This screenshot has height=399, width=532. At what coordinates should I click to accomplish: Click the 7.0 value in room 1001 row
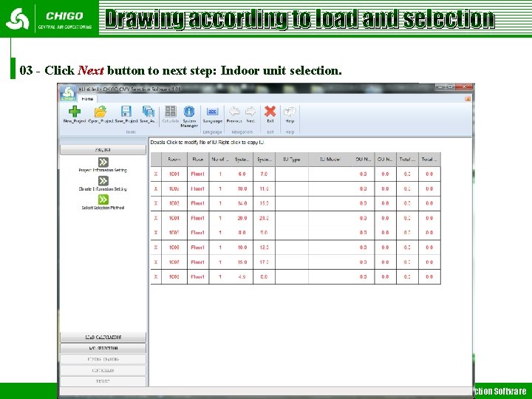tap(264, 174)
